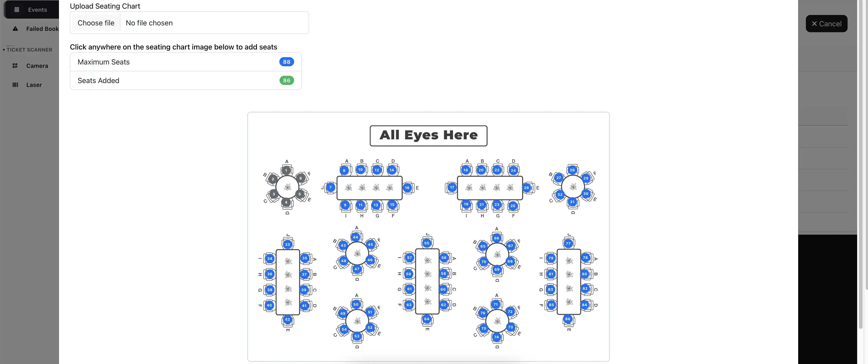Click seat marker 86 on the chart
Image resolution: width=868 pixels, height=364 pixels.
[568, 319]
